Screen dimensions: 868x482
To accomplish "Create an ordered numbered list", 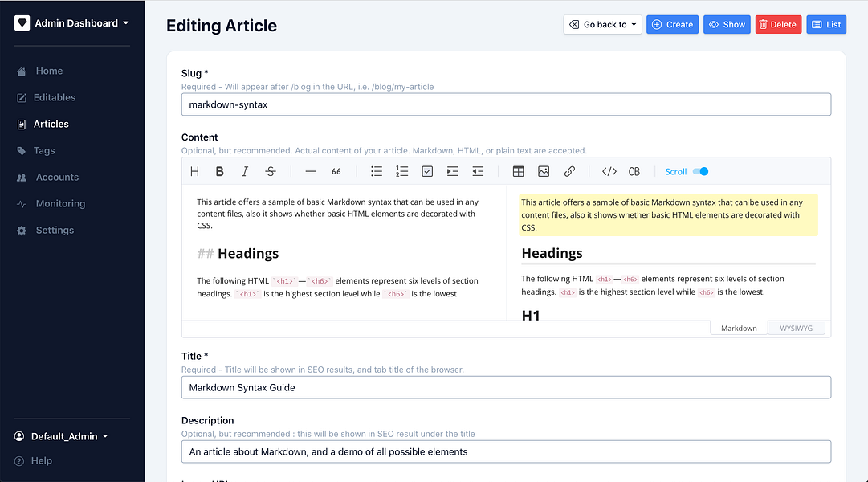I will [x=402, y=172].
